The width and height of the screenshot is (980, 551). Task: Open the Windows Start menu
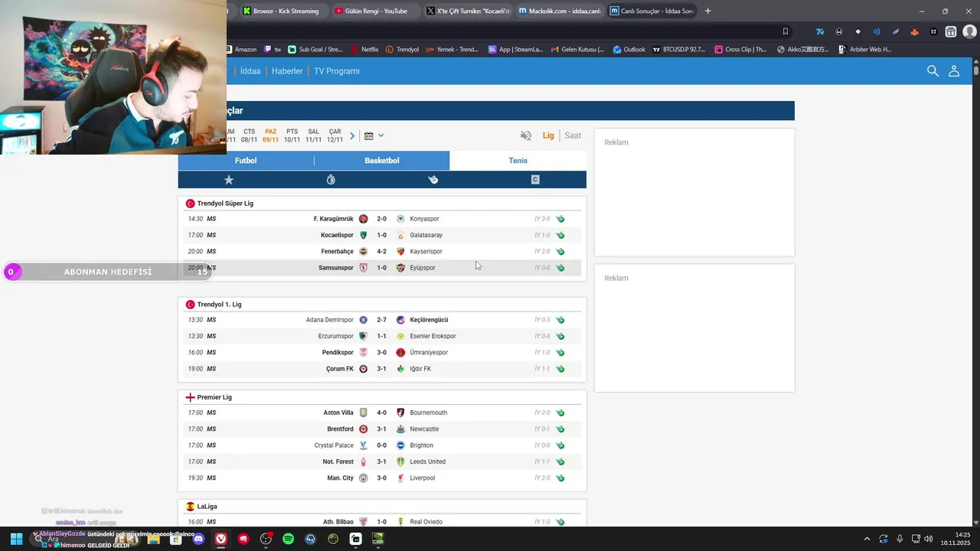point(15,539)
